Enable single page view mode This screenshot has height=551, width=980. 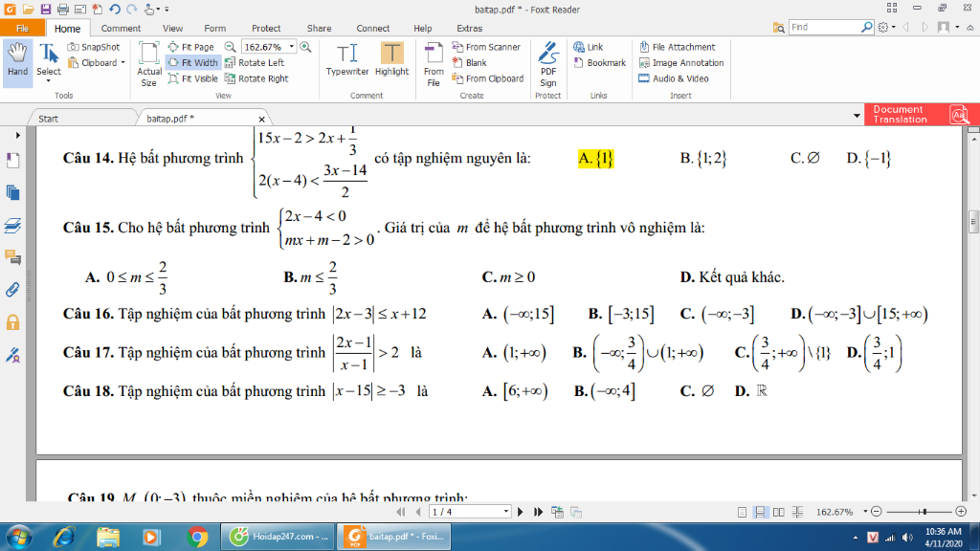[742, 512]
